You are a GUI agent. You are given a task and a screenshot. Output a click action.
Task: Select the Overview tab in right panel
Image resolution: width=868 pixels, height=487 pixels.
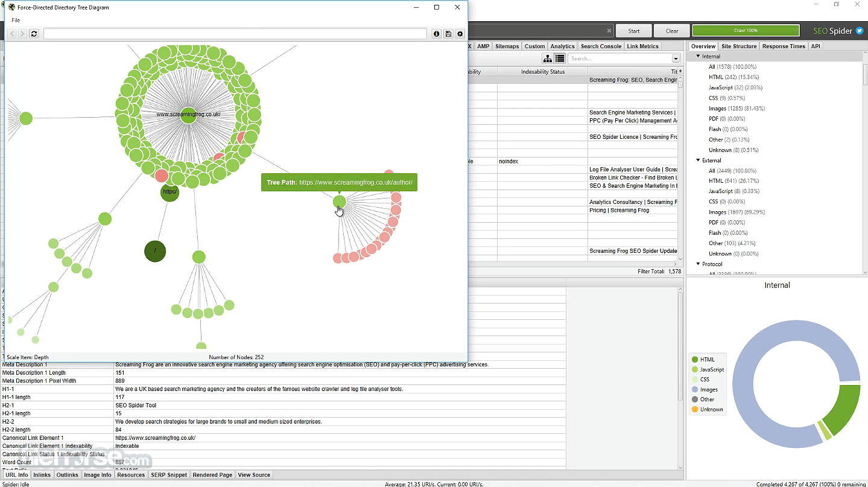coord(703,46)
